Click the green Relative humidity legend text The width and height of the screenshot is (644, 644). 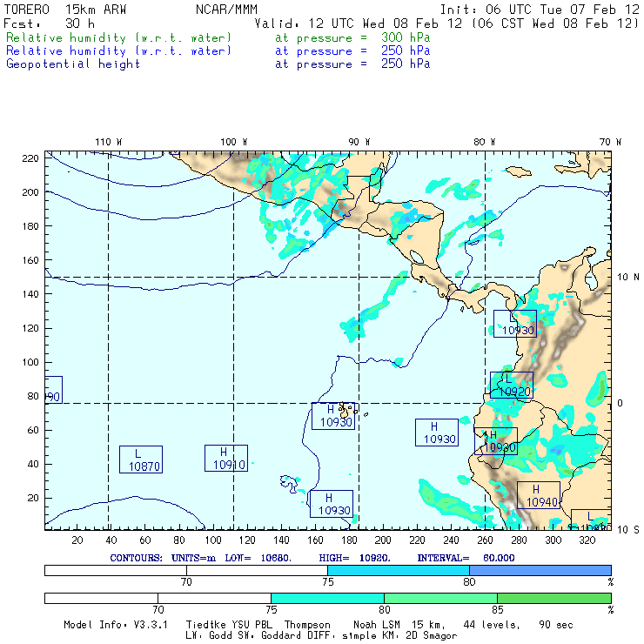(x=119, y=38)
